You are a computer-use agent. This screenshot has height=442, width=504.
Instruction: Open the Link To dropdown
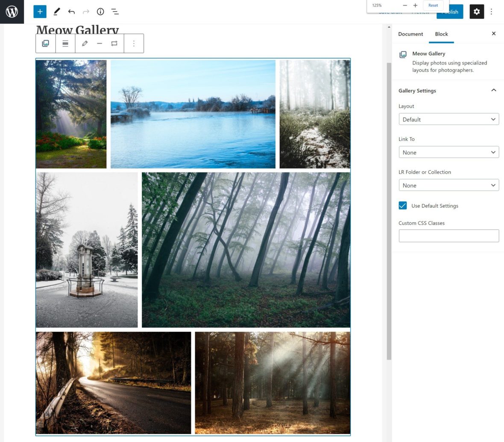tap(449, 152)
